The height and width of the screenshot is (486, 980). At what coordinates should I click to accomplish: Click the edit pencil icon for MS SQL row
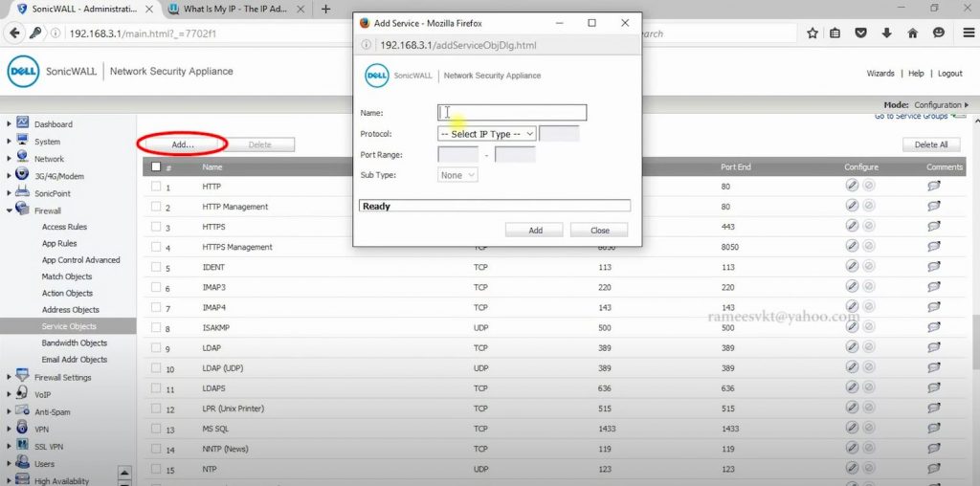tap(851, 428)
